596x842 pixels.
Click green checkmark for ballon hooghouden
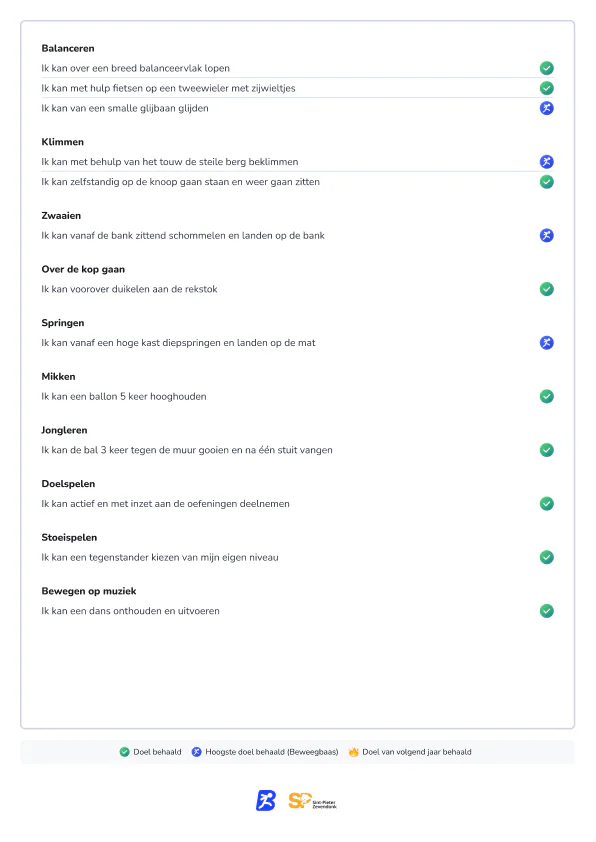pos(547,396)
